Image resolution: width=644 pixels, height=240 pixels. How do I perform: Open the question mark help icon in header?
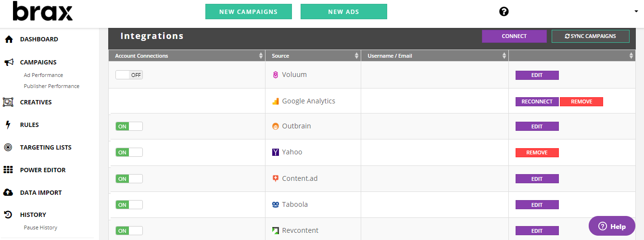[504, 12]
